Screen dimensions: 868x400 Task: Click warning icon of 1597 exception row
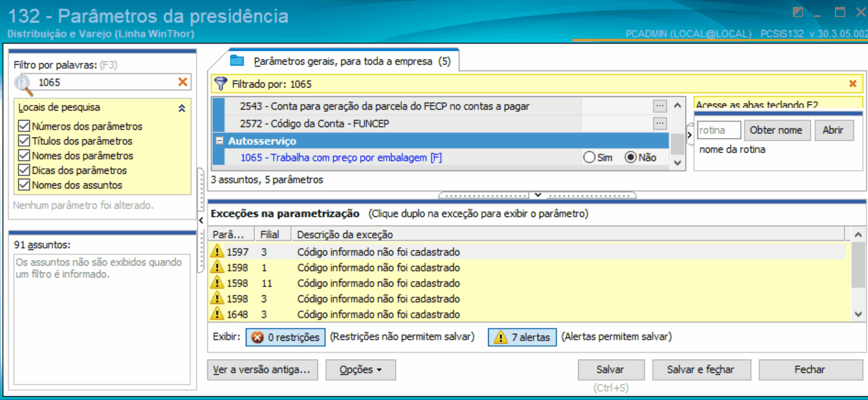click(217, 251)
